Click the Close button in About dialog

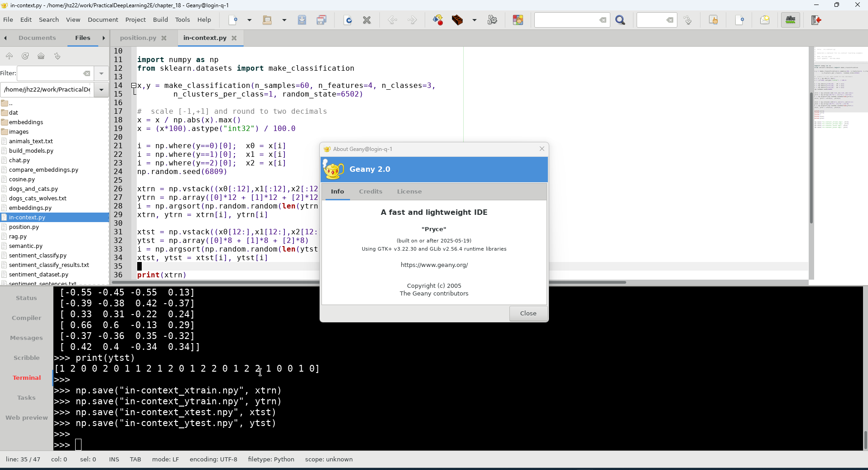tap(528, 313)
